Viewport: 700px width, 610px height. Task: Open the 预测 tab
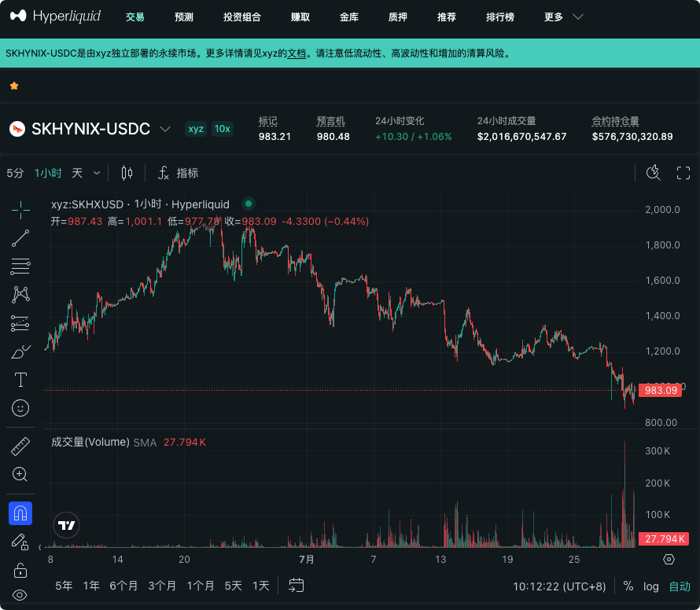(x=183, y=17)
